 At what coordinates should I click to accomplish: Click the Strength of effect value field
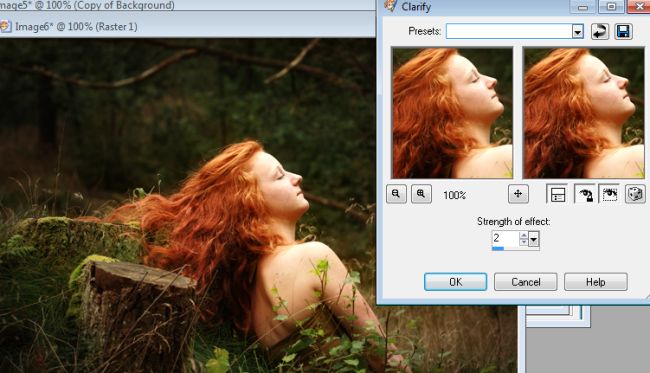pyautogui.click(x=504, y=238)
